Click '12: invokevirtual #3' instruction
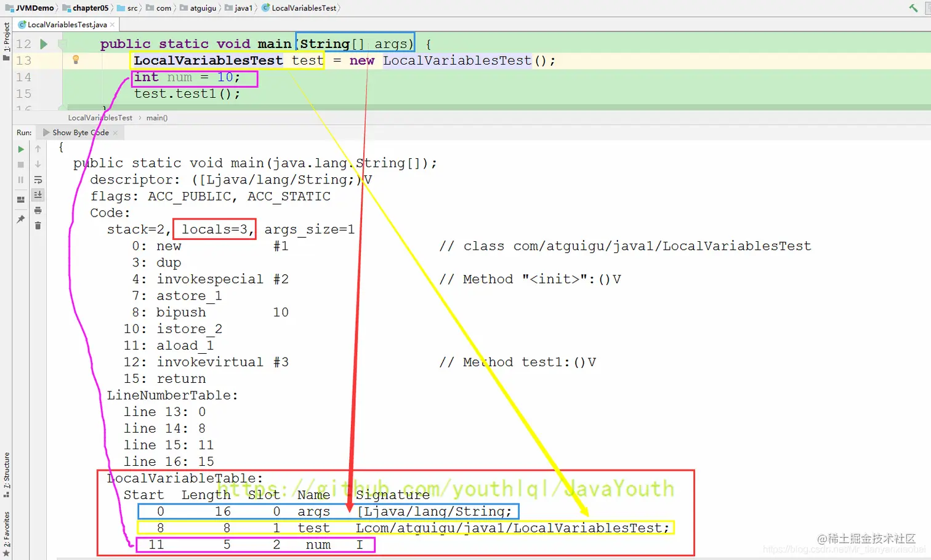This screenshot has height=560, width=931. click(206, 362)
